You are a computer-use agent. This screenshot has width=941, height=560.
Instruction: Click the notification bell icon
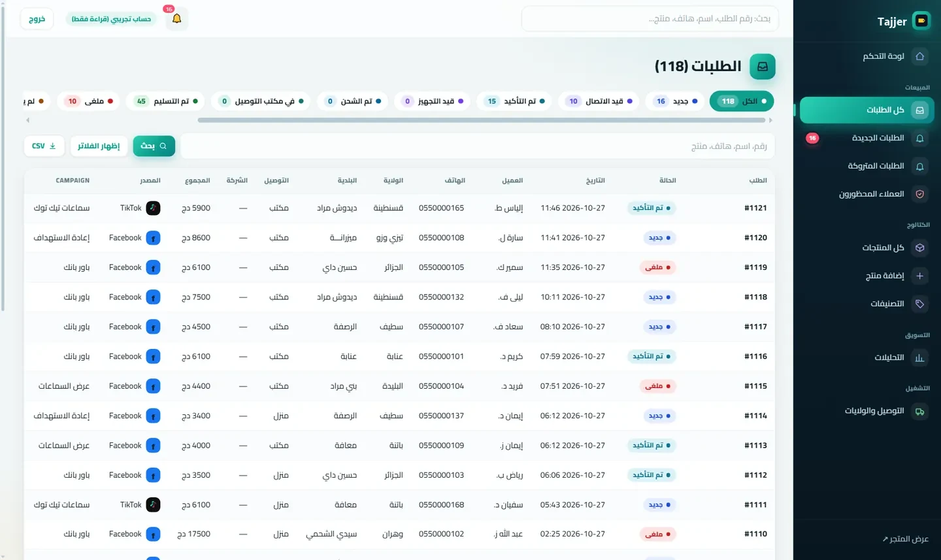coord(176,19)
